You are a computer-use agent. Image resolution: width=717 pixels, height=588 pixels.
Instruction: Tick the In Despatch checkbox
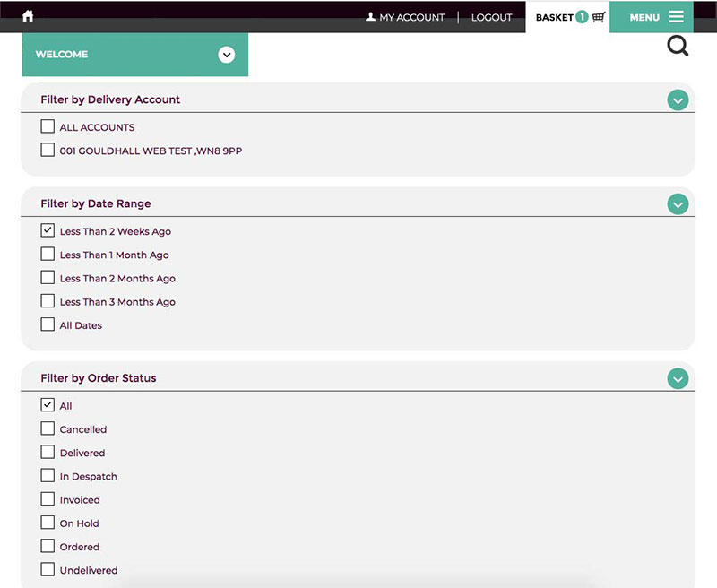pos(48,476)
